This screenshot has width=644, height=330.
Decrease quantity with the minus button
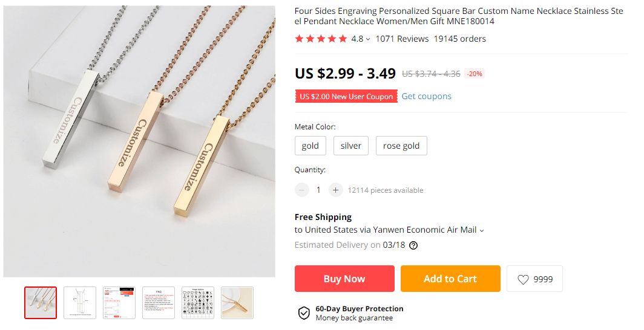coord(302,190)
